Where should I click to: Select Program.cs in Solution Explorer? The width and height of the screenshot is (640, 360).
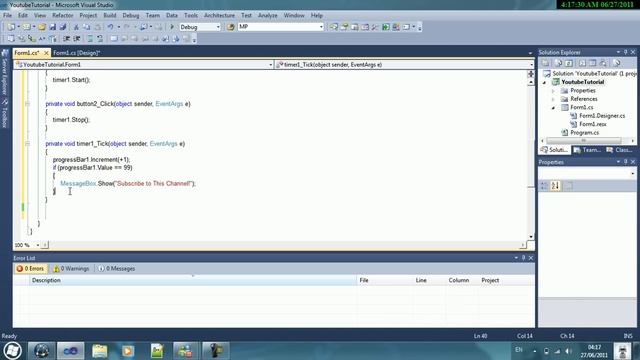tap(584, 133)
